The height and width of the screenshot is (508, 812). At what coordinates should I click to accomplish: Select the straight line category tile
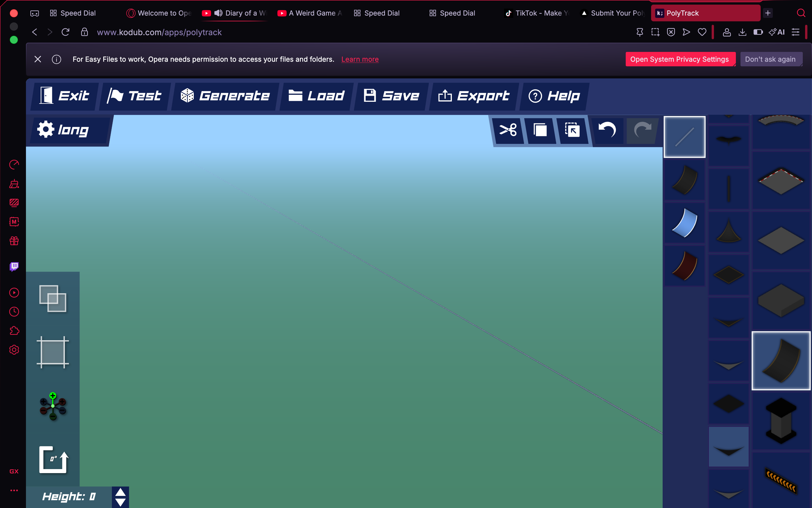685,137
